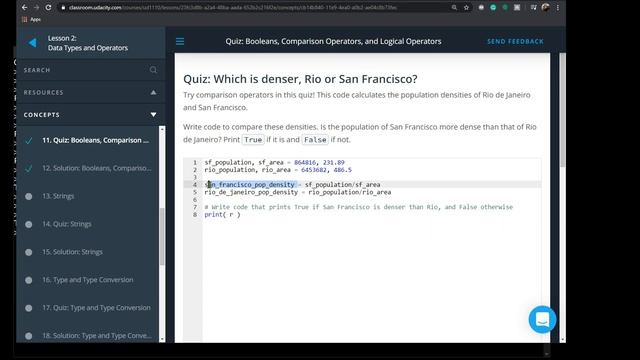Open the Chrome three-dot menu

pyautogui.click(x=558, y=7)
